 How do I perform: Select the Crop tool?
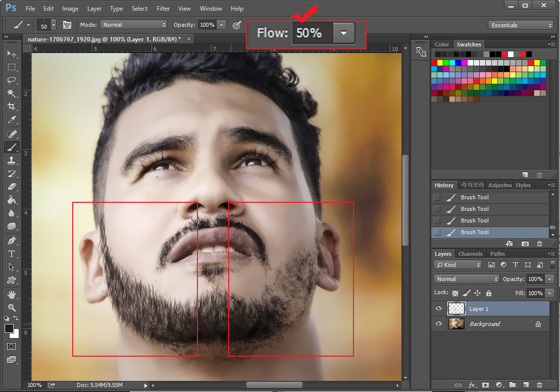pos(12,106)
